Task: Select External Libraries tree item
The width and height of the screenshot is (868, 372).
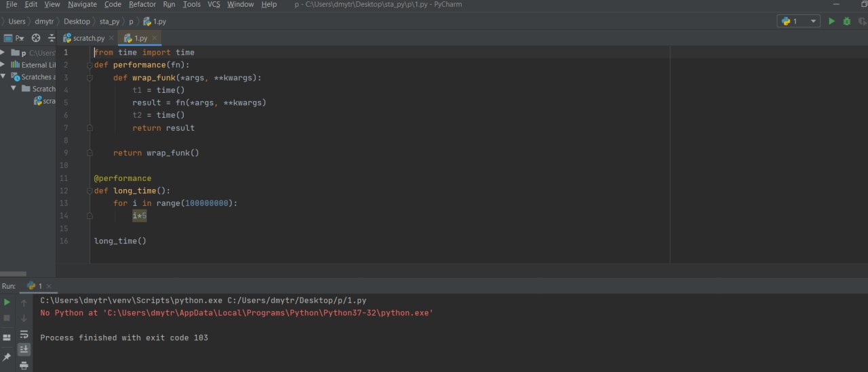Action: (x=34, y=65)
